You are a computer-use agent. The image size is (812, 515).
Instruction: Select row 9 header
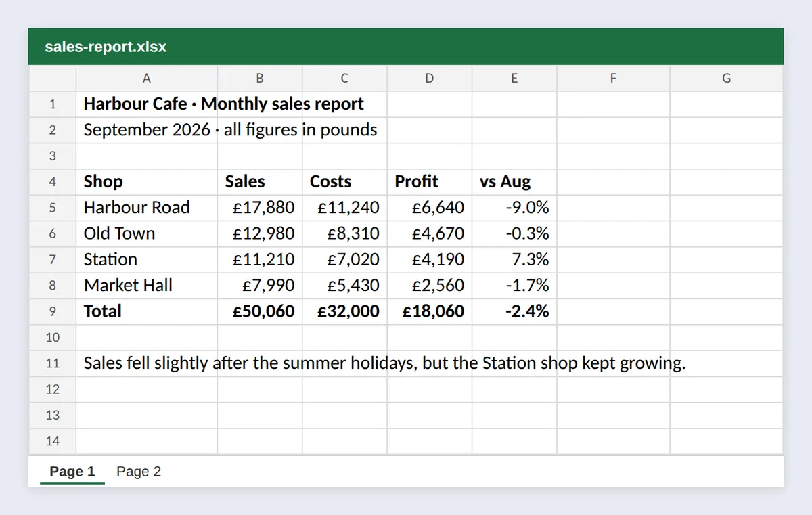[x=53, y=311]
